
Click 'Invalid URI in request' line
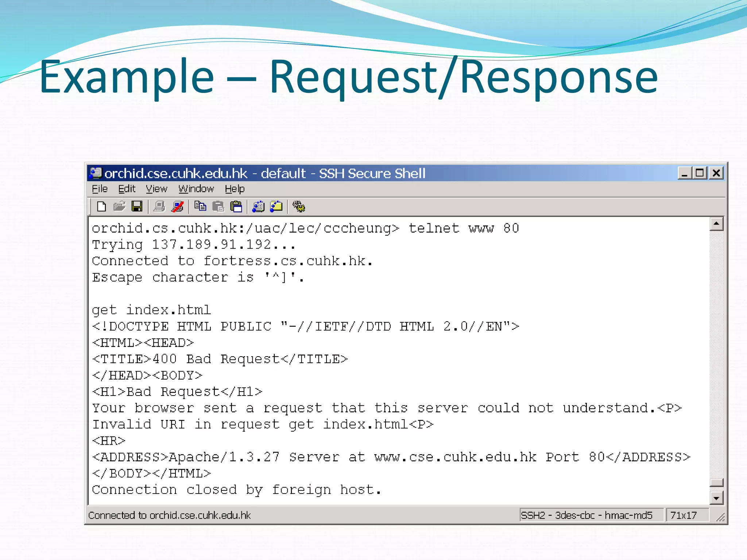click(x=263, y=424)
